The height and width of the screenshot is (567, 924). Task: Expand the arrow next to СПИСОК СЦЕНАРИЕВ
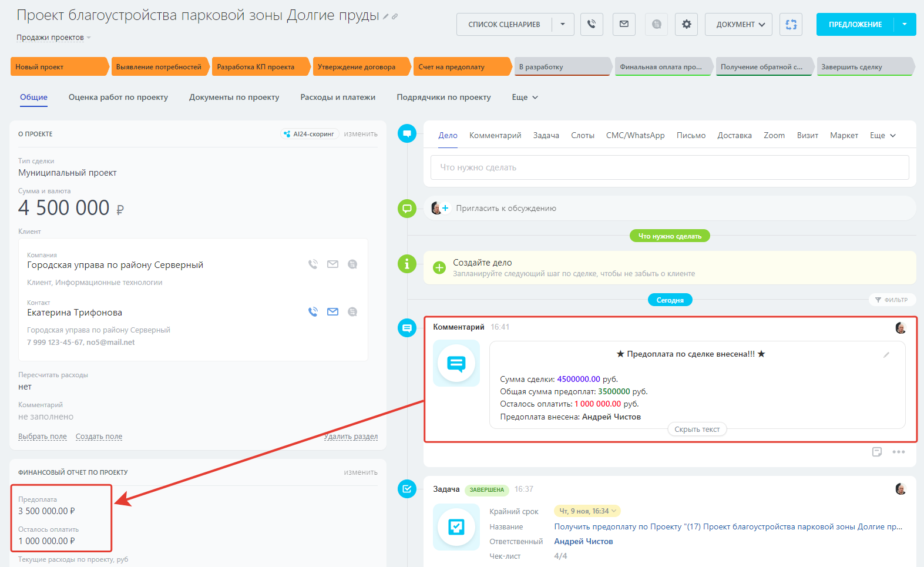click(563, 24)
